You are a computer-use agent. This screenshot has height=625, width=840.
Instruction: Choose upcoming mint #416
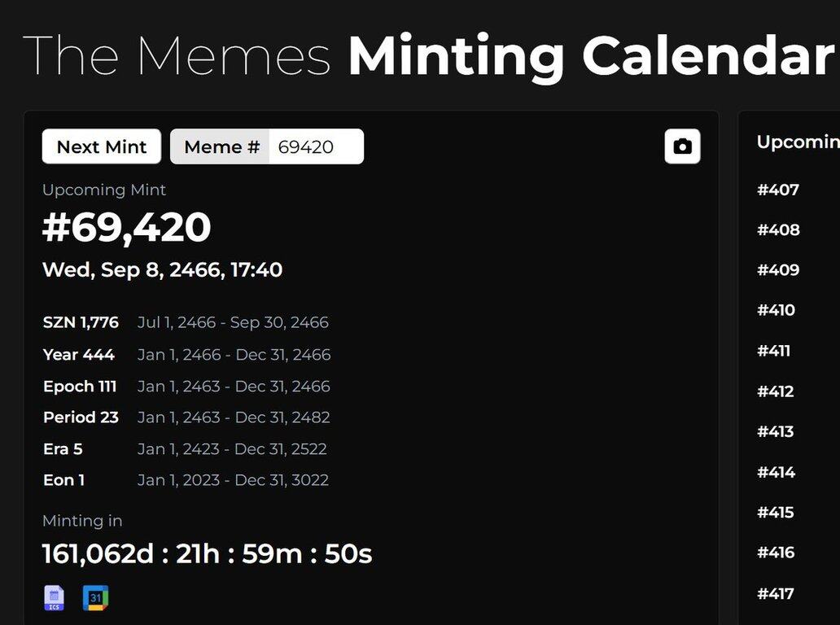775,553
